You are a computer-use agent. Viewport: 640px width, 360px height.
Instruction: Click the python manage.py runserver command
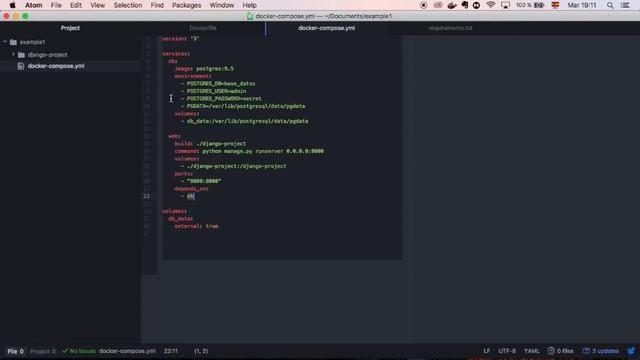click(263, 151)
